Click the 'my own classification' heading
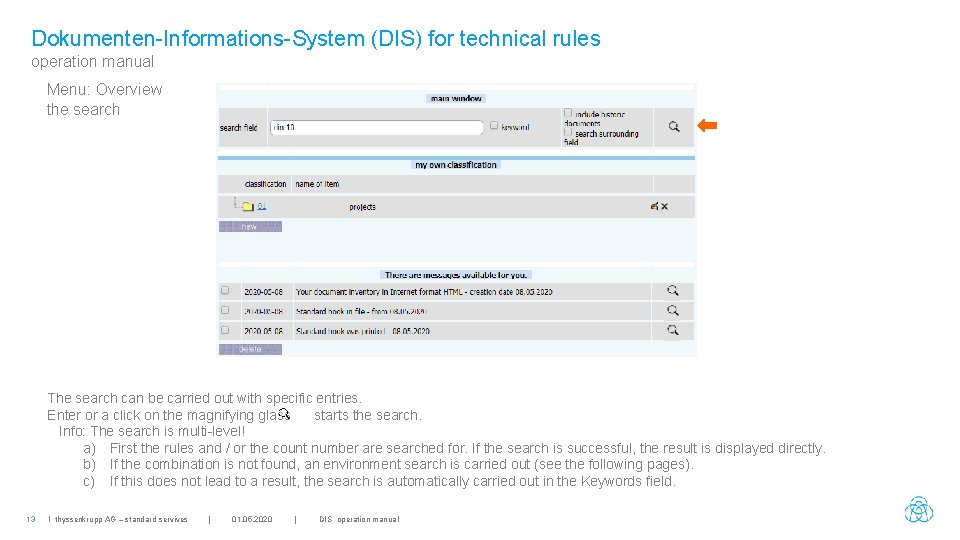The height and width of the screenshot is (540, 960). (x=456, y=165)
